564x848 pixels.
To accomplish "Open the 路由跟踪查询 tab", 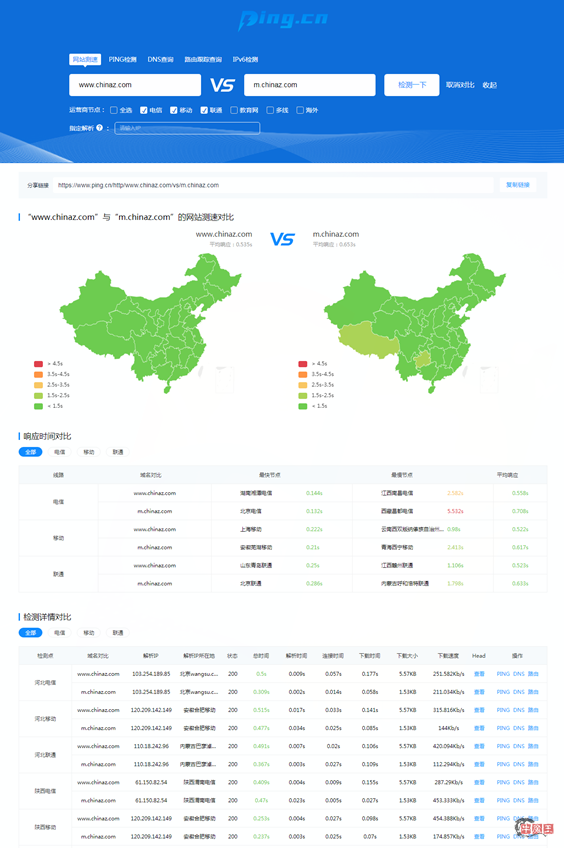I will 203,59.
